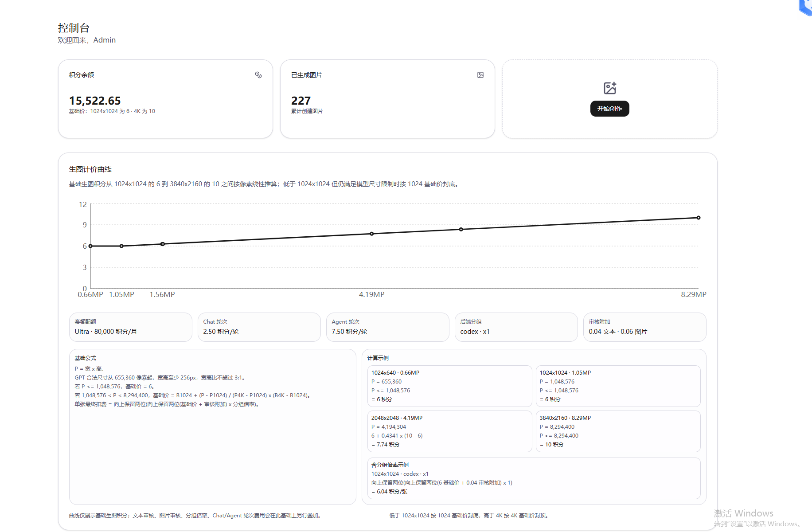Screen dimensions: 812x532
Task: Click the x-axis label 4.19MP
Action: [x=372, y=294]
